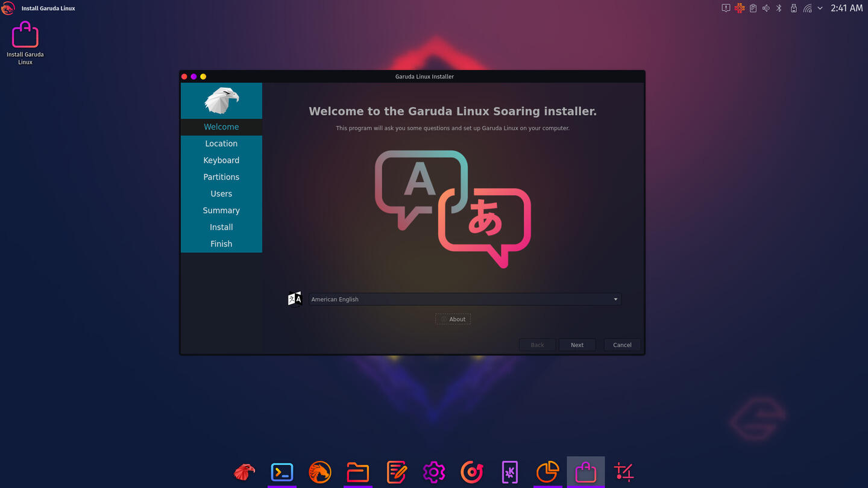Open the American English language dropdown
The height and width of the screenshot is (488, 868).
(465, 299)
